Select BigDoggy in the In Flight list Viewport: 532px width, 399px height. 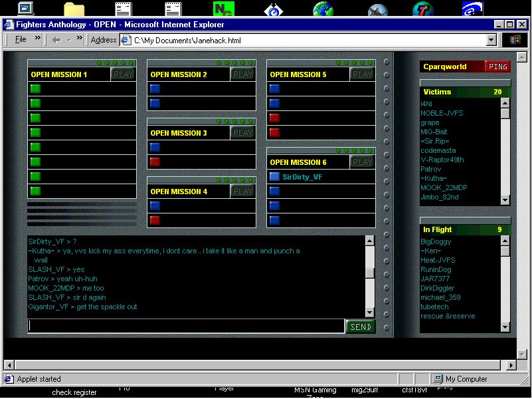coord(436,242)
